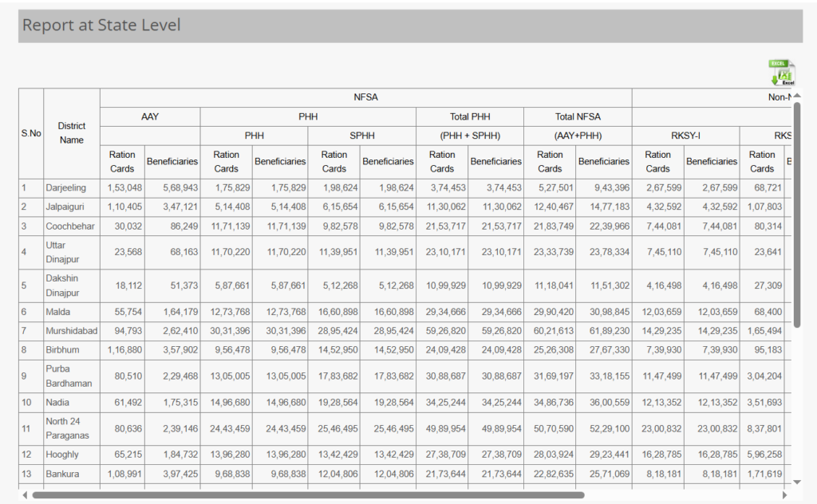The height and width of the screenshot is (504, 817).
Task: Click Beneficiaries header under PHH
Action: [x=280, y=161]
